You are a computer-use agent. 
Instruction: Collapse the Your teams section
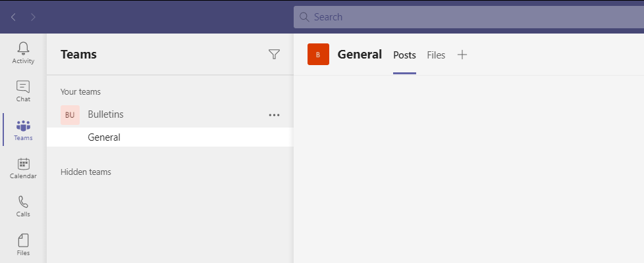click(x=80, y=92)
